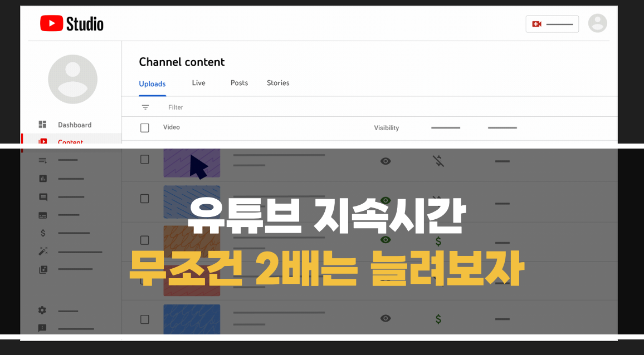This screenshot has width=644, height=355.
Task: Check the select-all box in the Video header
Action: (145, 127)
